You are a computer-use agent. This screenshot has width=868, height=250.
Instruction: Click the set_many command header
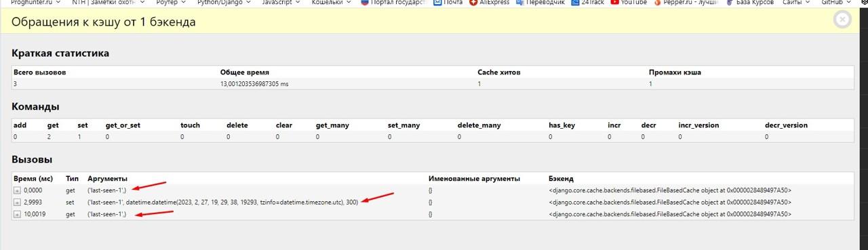[403, 125]
